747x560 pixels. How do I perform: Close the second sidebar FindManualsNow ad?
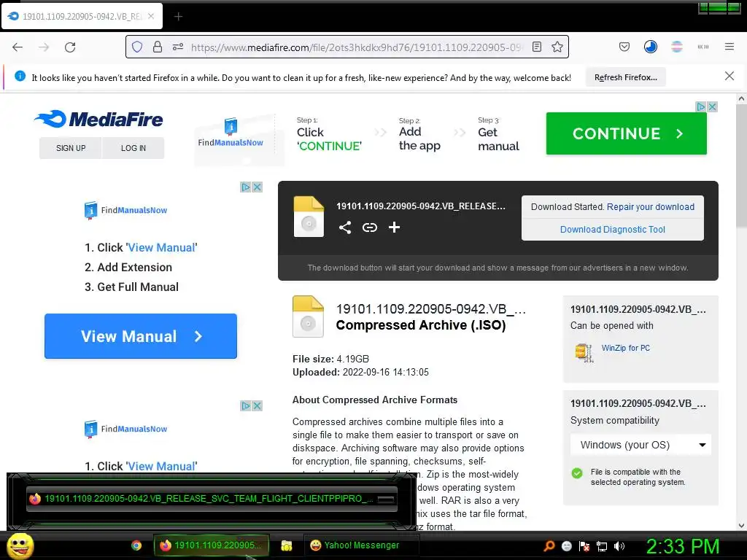point(258,405)
